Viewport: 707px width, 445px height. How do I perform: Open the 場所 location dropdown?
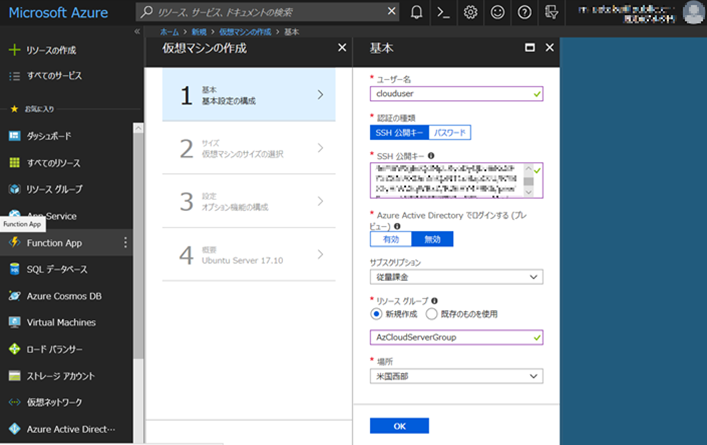456,376
